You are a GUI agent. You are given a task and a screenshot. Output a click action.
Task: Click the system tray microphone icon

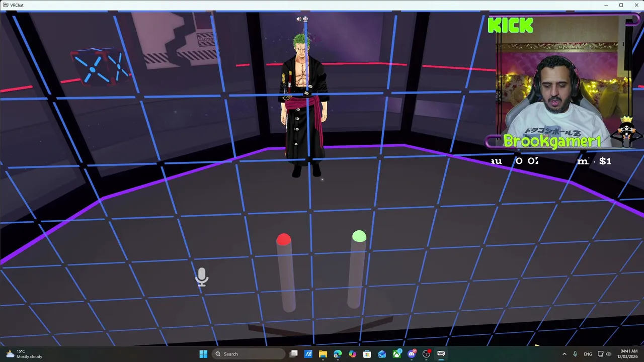coord(575,354)
